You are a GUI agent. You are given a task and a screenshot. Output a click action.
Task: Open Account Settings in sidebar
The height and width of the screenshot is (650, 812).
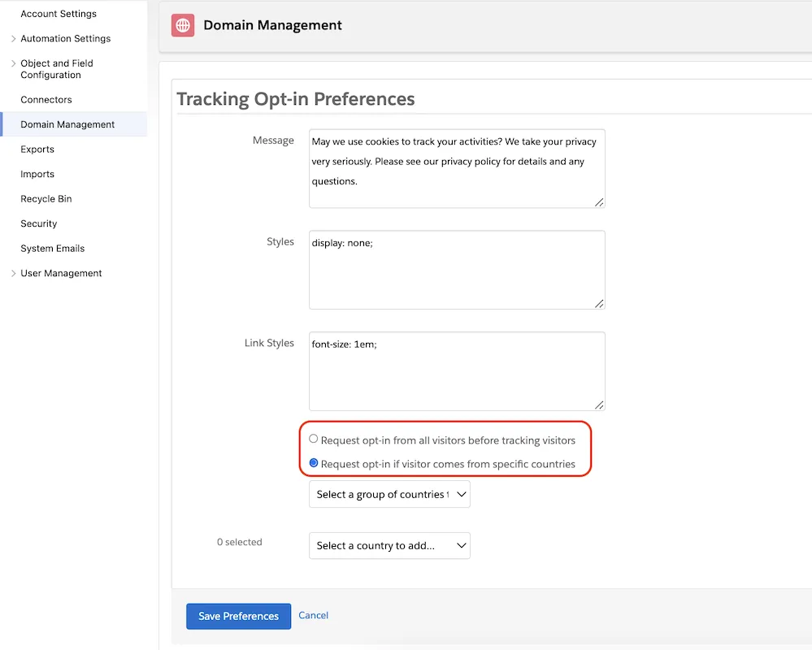(x=59, y=14)
